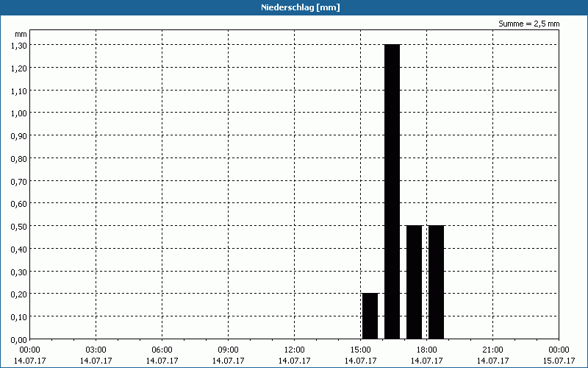588x368 pixels.
Task: Click the 21:00 x-axis time label
Action: point(492,350)
